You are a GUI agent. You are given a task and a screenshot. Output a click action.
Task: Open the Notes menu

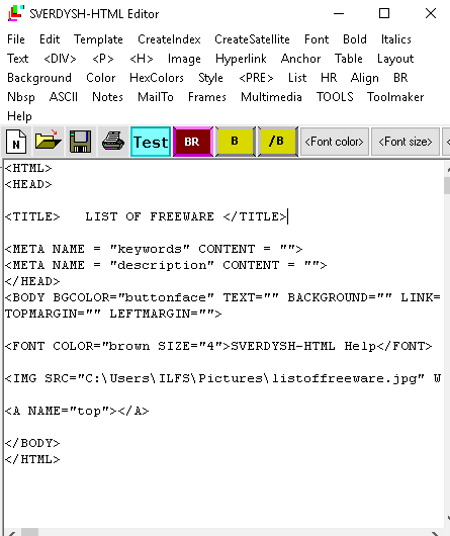[107, 97]
